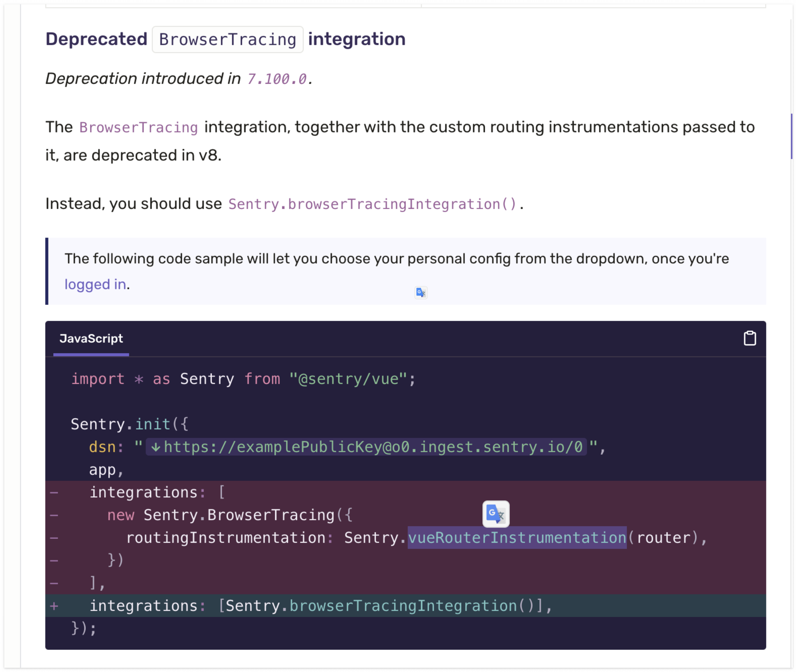Expand the DSN dropdown arrow

pos(156,447)
